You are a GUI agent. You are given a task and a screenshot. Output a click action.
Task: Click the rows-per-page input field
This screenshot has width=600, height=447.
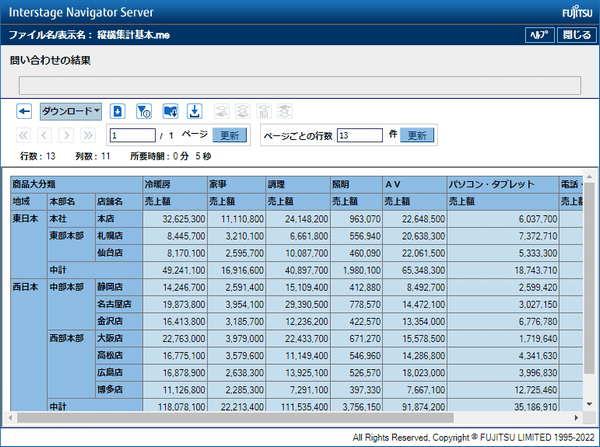[x=360, y=135]
